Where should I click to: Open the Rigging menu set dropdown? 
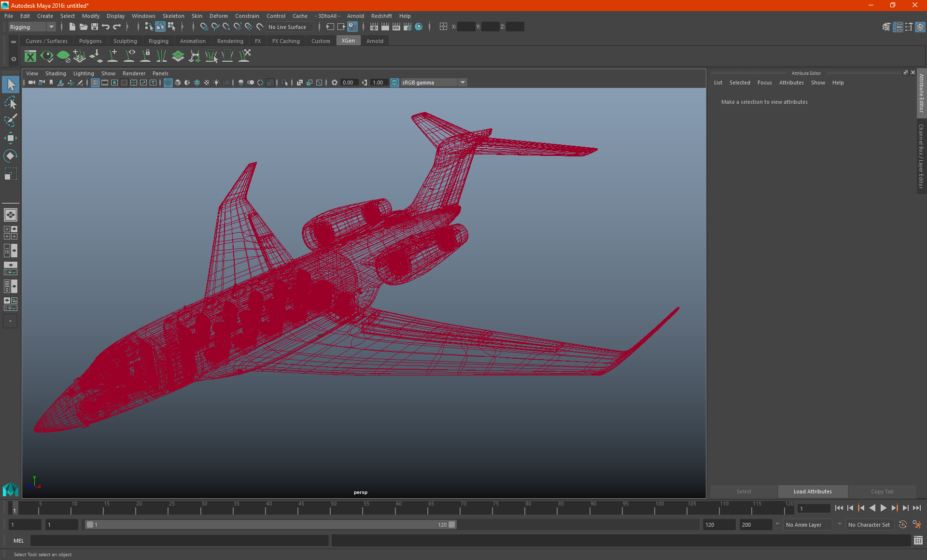[32, 27]
